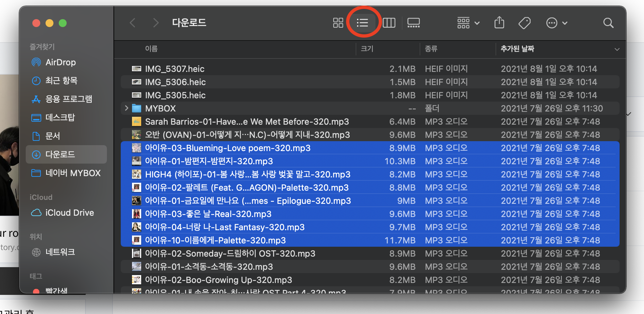Open 네트워크 in the sidebar
Screen dimensions: 644x314
(x=66, y=252)
